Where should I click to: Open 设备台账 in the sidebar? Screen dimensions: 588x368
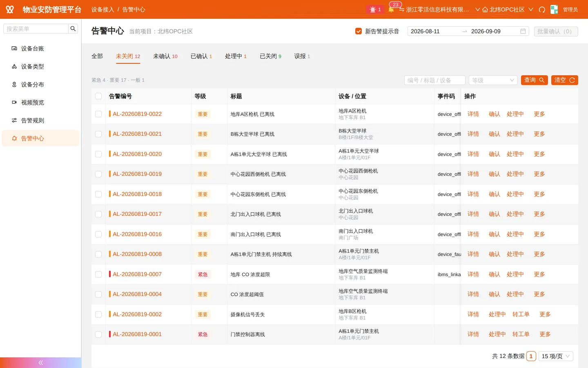click(x=40, y=48)
